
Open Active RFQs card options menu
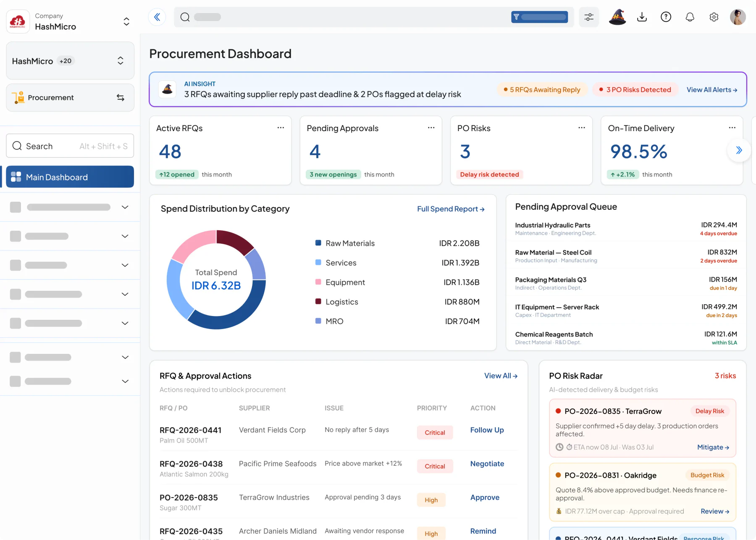point(281,128)
